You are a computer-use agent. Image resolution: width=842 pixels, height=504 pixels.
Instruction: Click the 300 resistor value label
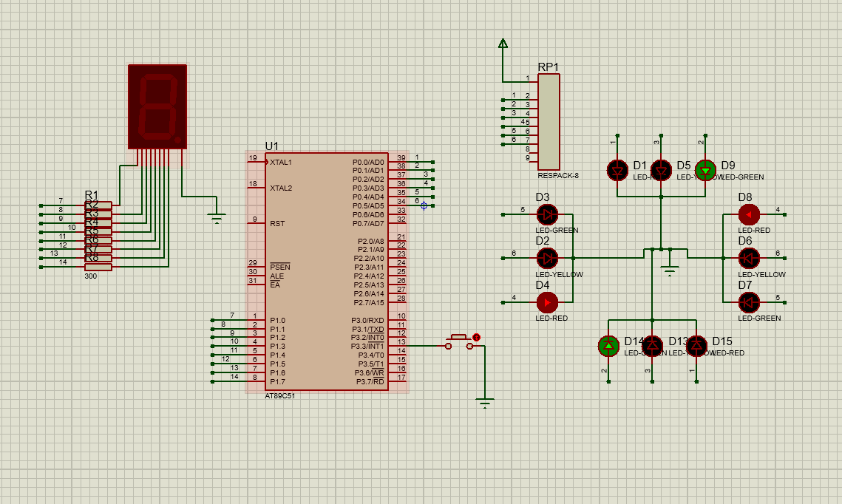91,276
